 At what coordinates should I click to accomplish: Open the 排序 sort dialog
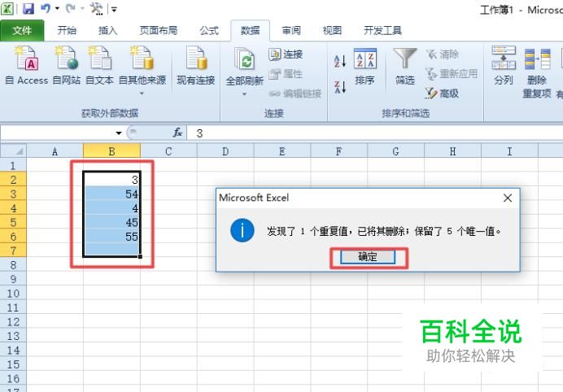[x=364, y=66]
